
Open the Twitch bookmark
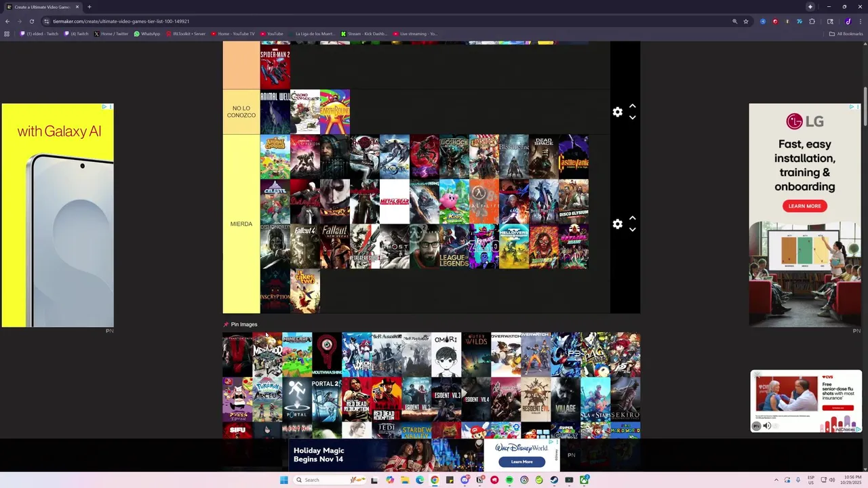point(77,34)
